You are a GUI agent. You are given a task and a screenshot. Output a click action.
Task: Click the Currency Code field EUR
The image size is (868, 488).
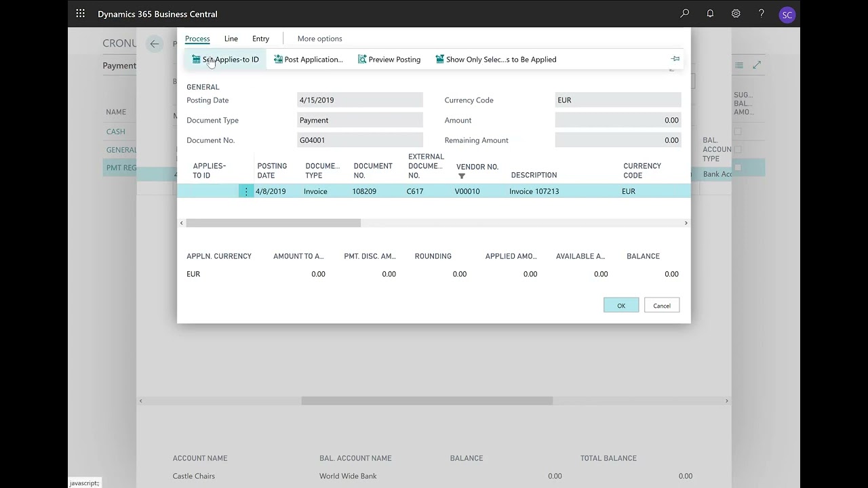[618, 100]
